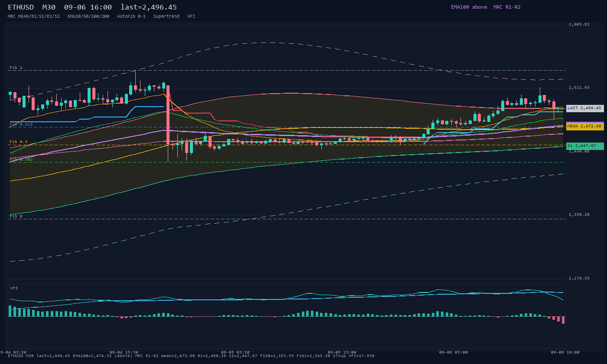Click the bottom status line summary text
The image size is (607, 364).
pyautogui.click(x=191, y=356)
